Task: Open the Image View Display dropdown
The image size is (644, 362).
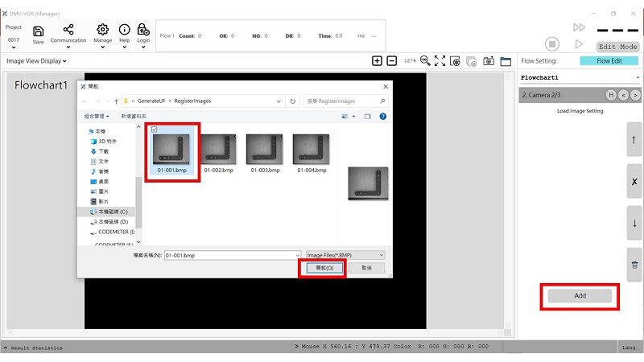Action: click(x=36, y=61)
